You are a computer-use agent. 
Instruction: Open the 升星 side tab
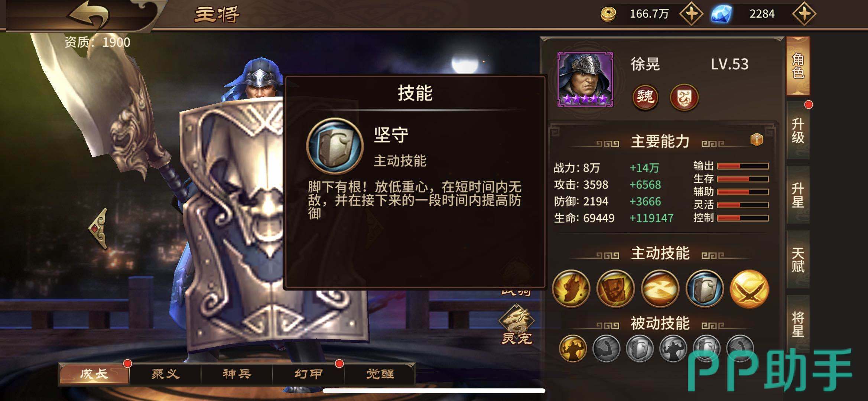point(798,195)
